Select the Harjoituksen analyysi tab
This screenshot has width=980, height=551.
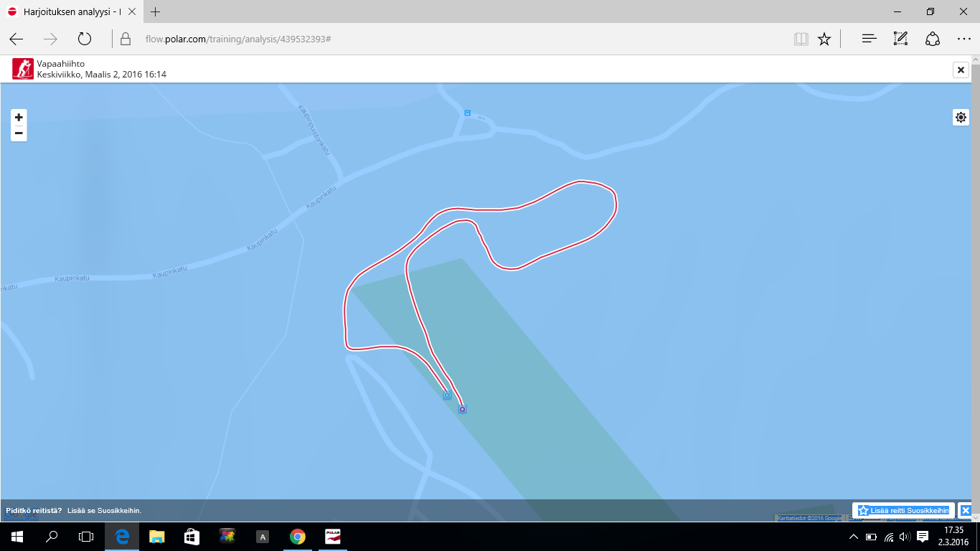click(x=72, y=11)
